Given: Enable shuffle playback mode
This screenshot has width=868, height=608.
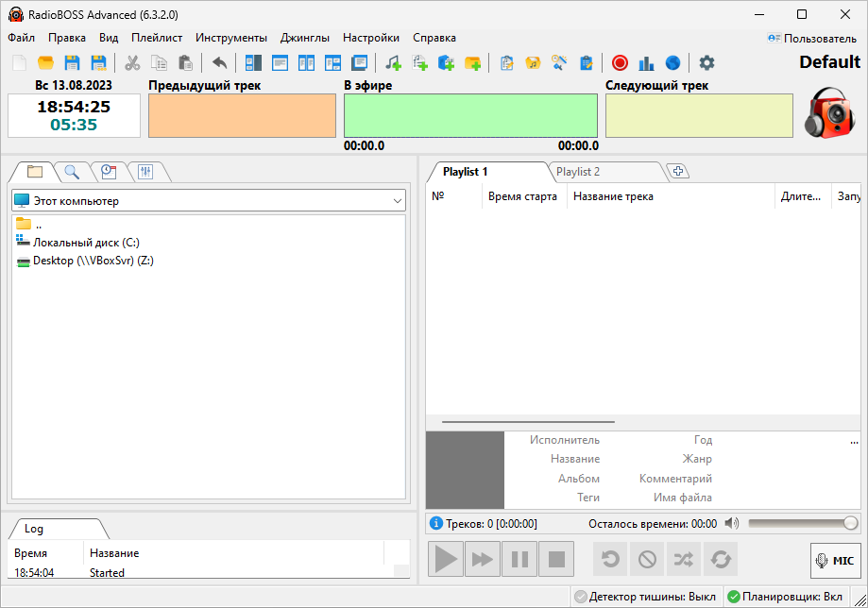Looking at the screenshot, I should coord(683,559).
